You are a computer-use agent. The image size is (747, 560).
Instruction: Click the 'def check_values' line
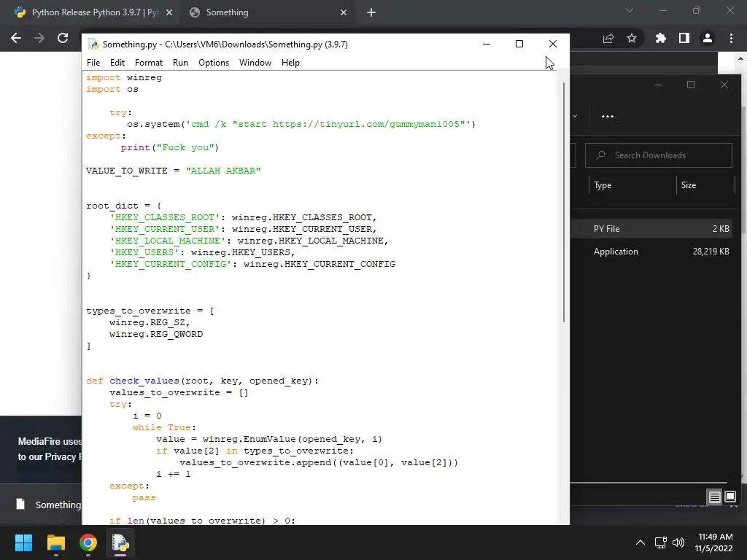[x=203, y=381]
